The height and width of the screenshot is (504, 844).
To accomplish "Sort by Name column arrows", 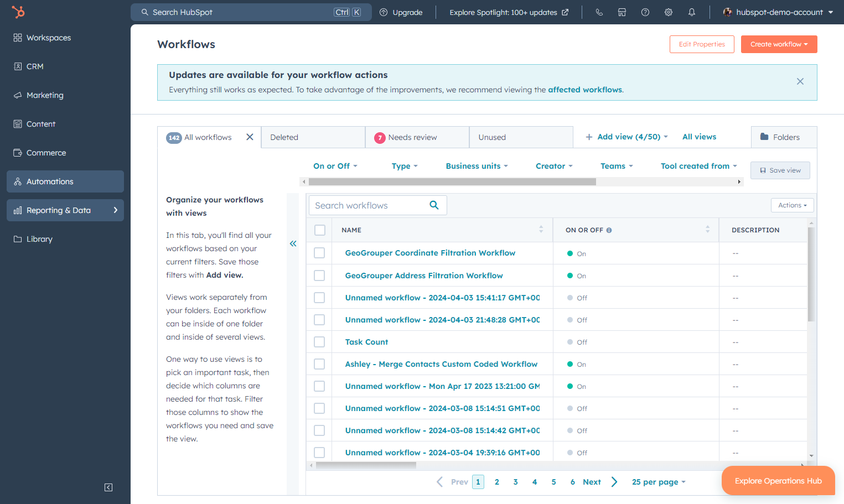I will coord(541,230).
